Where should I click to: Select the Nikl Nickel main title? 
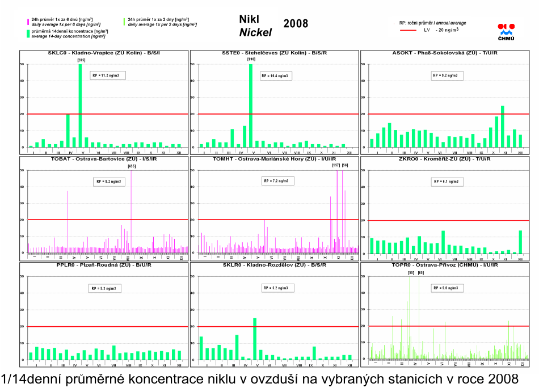pyautogui.click(x=255, y=26)
